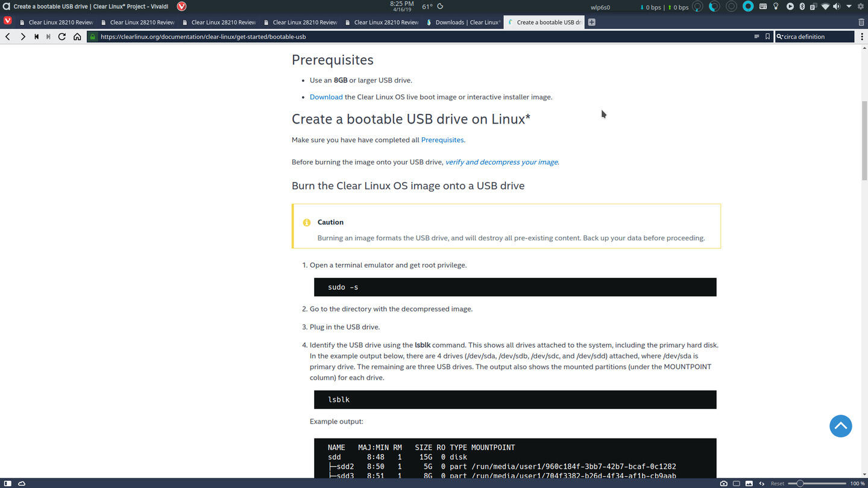Open the Download link in Prerequisites

click(x=326, y=97)
